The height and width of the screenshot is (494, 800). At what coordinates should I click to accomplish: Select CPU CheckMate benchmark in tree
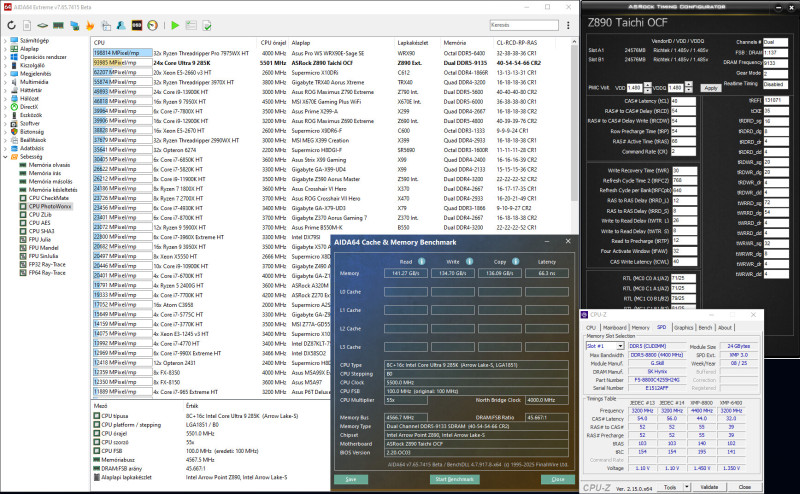pyautogui.click(x=48, y=198)
